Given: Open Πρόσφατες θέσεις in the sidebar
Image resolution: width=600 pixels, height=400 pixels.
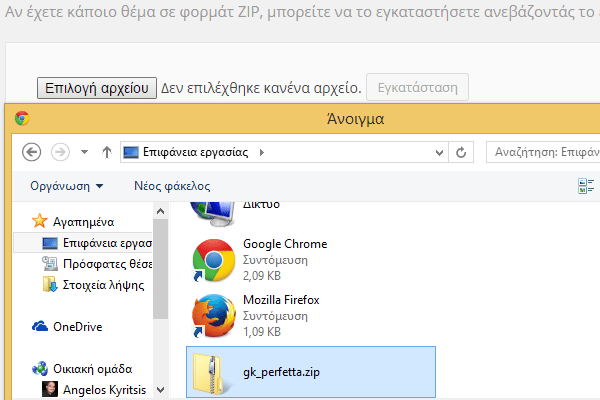Looking at the screenshot, I should (x=107, y=264).
